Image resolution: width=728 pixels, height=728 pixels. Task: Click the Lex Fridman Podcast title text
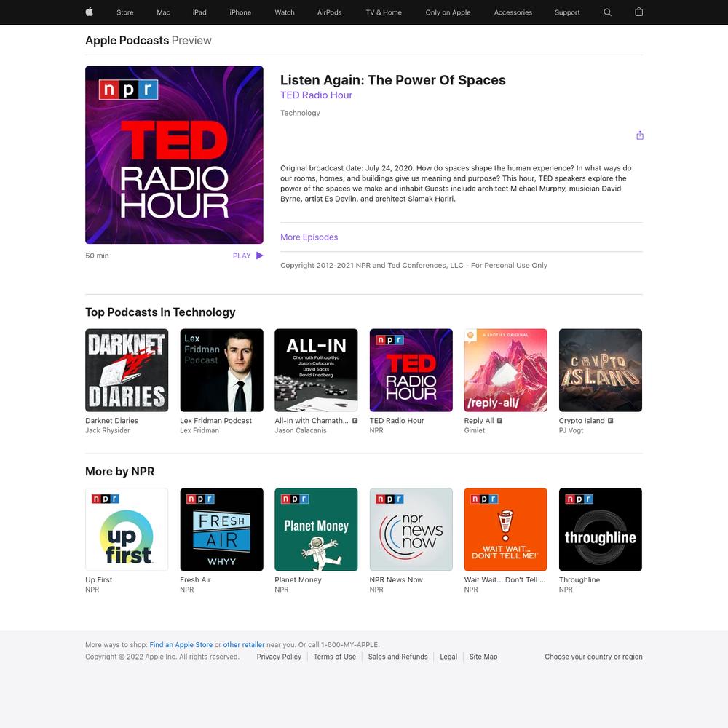(216, 421)
